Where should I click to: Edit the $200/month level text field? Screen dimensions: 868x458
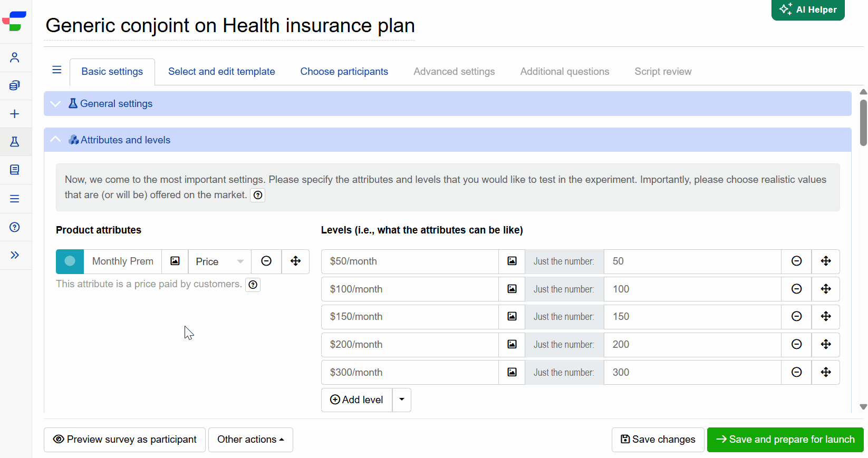pyautogui.click(x=410, y=345)
